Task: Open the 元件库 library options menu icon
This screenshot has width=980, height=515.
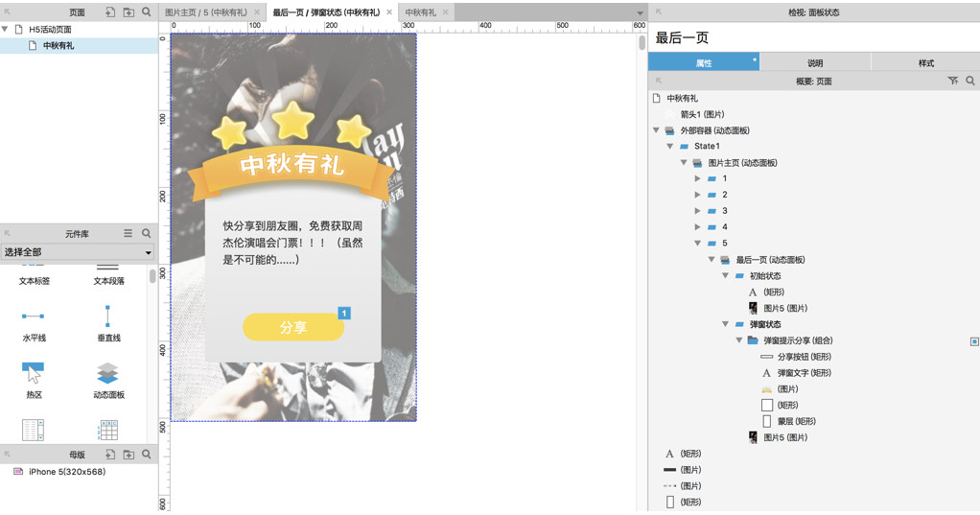Action: pyautogui.click(x=128, y=233)
